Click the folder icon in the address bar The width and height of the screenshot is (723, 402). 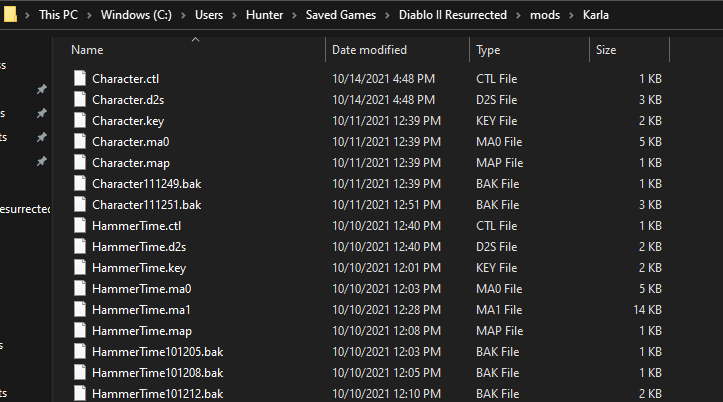[10, 14]
